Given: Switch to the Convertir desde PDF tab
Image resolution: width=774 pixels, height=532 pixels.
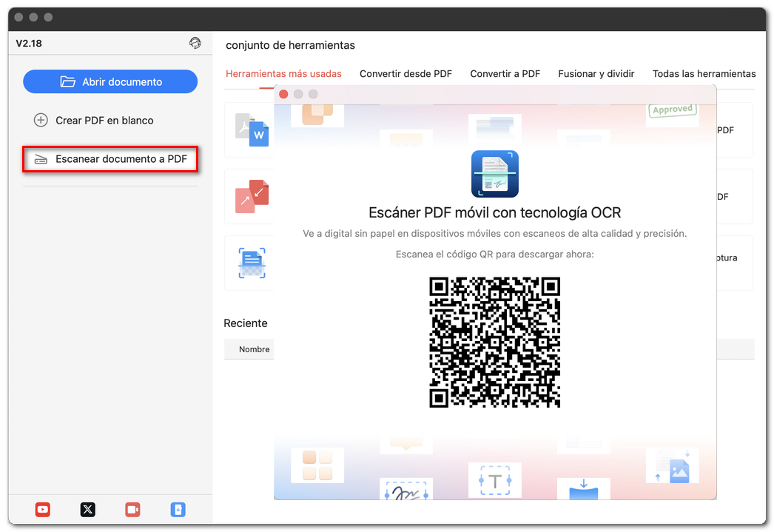Looking at the screenshot, I should point(405,74).
